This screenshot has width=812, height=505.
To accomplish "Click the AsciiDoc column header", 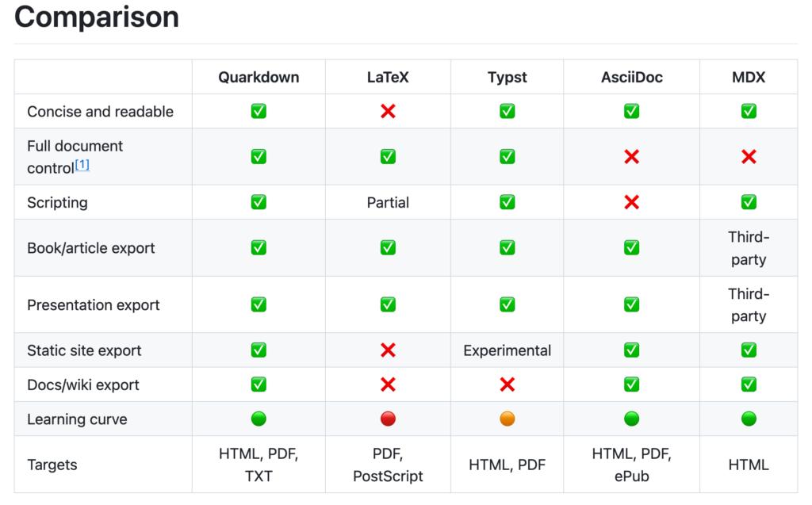I will tap(631, 77).
